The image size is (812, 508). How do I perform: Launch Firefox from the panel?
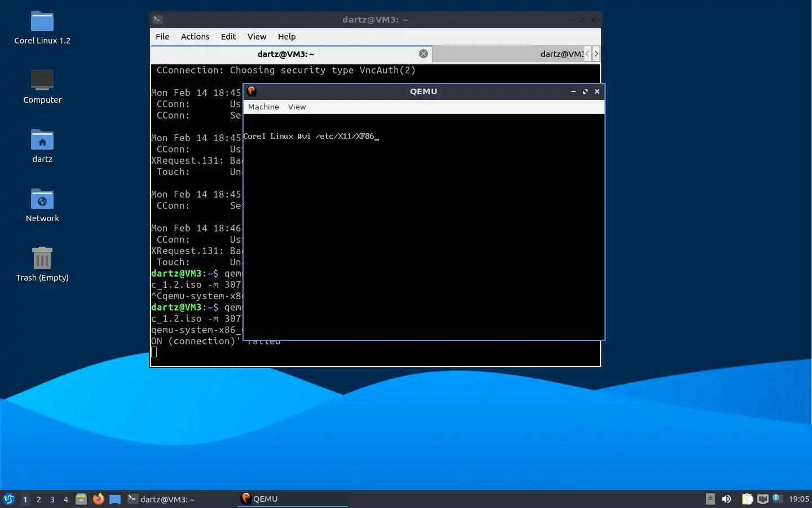tap(98, 499)
